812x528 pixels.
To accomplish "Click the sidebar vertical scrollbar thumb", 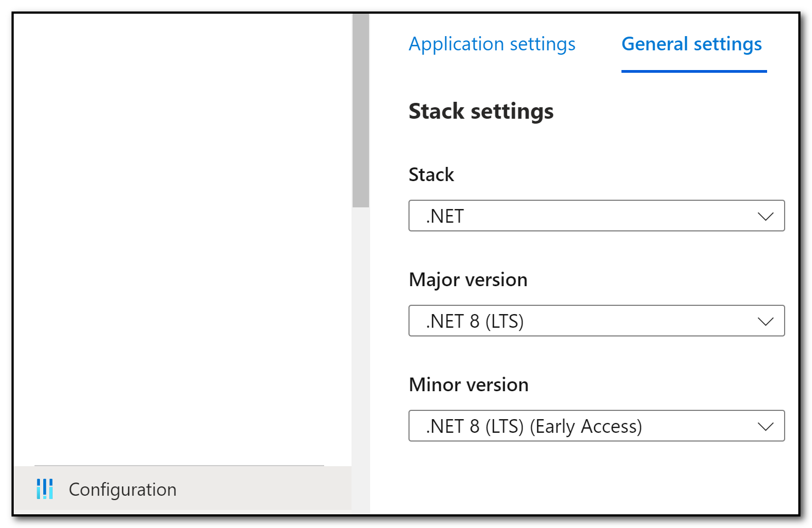I will point(360,110).
